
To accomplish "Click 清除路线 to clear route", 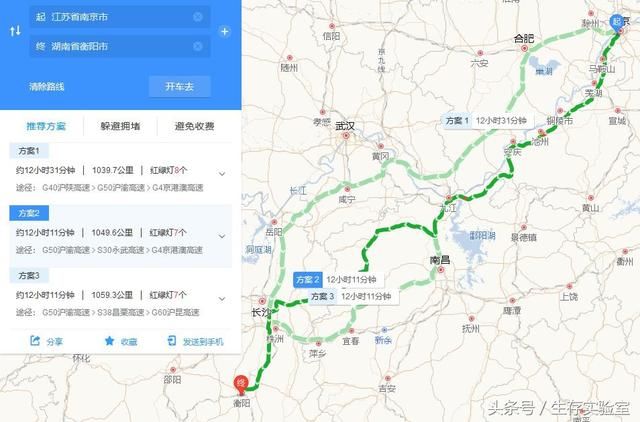I will click(47, 87).
